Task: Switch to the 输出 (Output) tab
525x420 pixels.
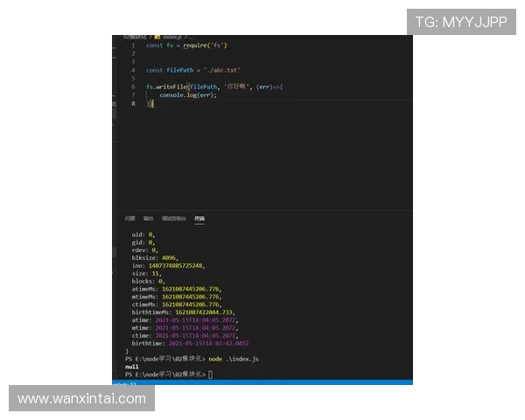Action: click(x=148, y=218)
